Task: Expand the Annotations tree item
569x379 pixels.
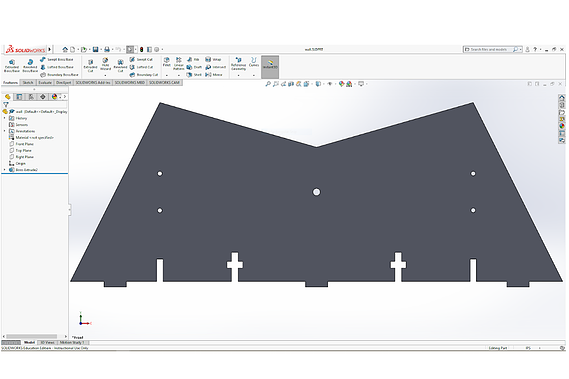Action: tap(5, 131)
